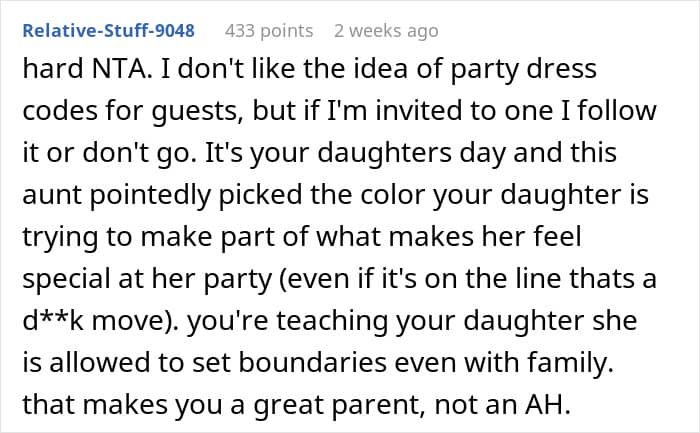Image resolution: width=700 pixels, height=433 pixels.
Task: Click the phrase 'special at her party'
Action: (147, 279)
